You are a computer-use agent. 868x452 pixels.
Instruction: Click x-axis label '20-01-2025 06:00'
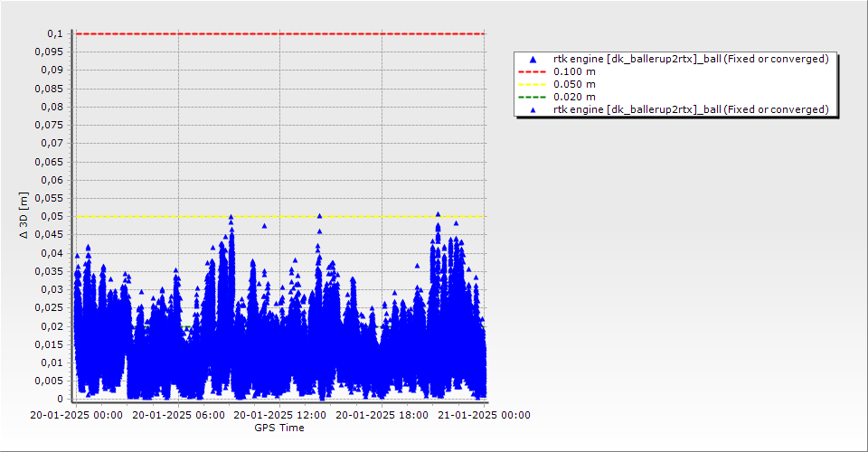178,415
